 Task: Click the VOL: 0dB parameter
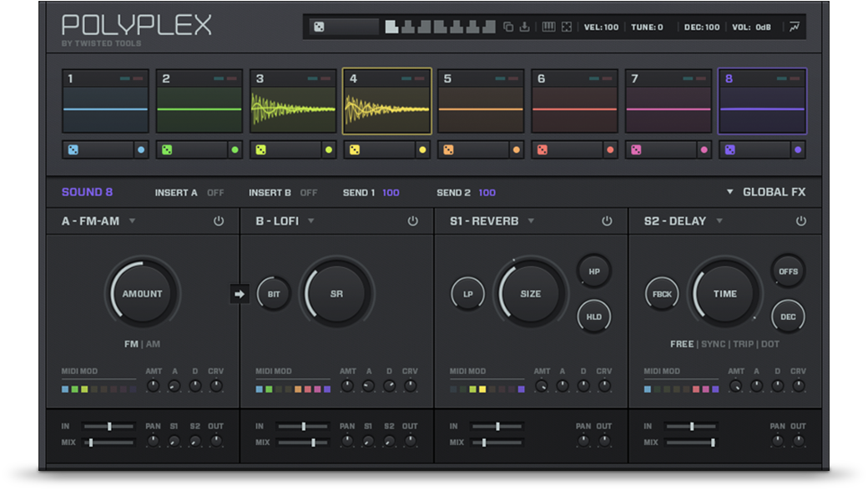752,27
